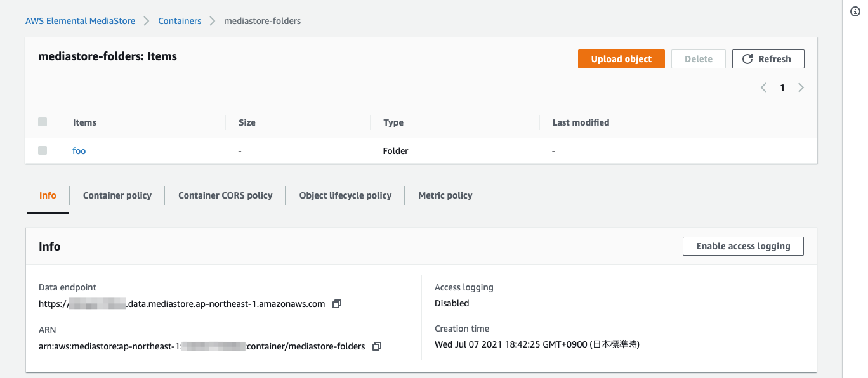Navigate to Containers breadcrumb link

[x=180, y=21]
